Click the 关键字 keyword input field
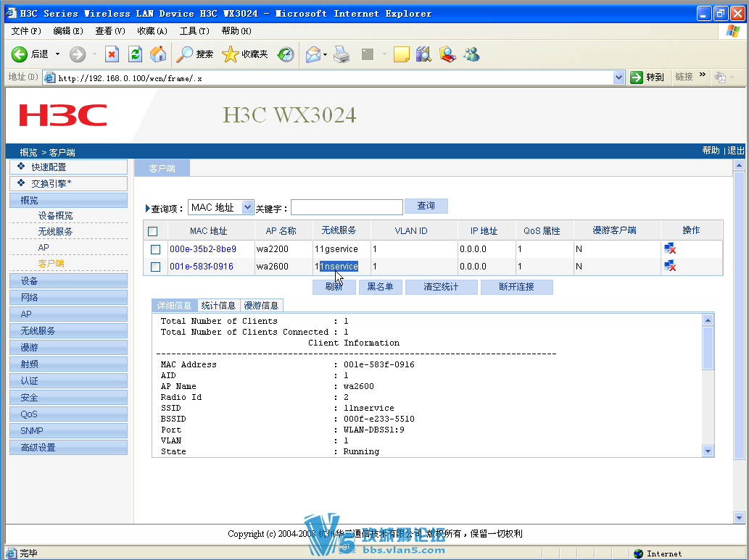This screenshot has height=560, width=749. pos(347,208)
